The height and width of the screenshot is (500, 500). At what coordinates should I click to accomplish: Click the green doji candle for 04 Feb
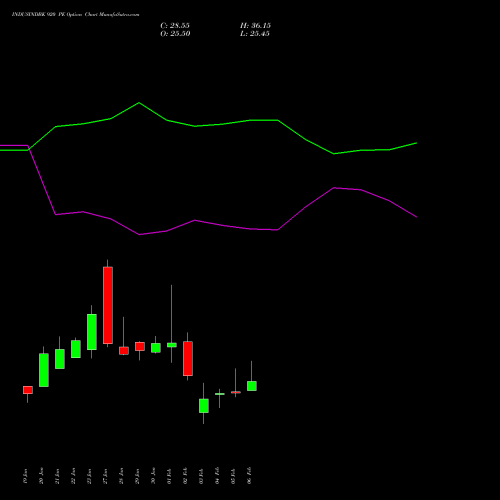click(x=220, y=394)
